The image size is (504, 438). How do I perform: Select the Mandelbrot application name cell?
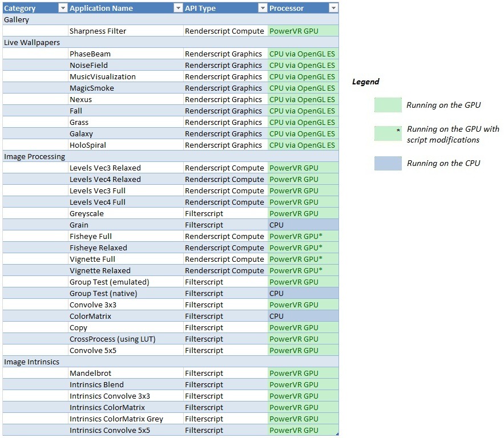pyautogui.click(x=90, y=373)
